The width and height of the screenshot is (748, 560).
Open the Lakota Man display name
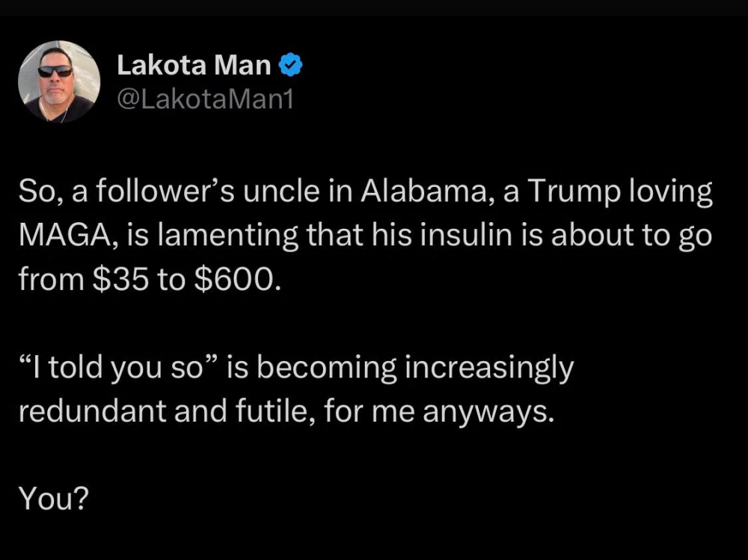[194, 66]
